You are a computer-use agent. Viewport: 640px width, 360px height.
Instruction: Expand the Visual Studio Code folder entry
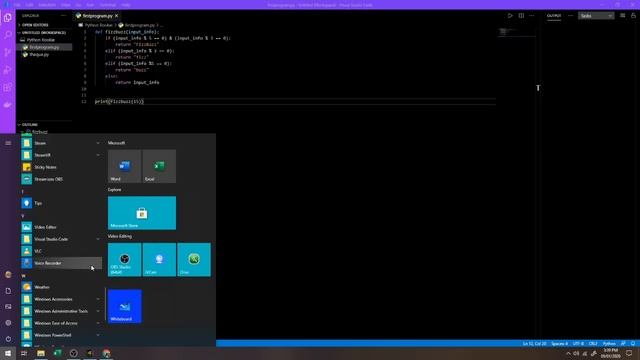click(x=61, y=239)
